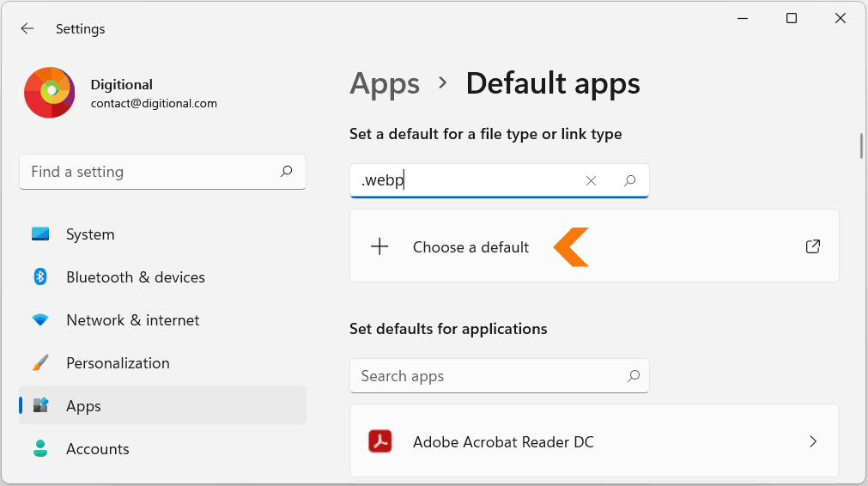The height and width of the screenshot is (486, 868).
Task: Click the Find a setting search icon
Action: 286,172
